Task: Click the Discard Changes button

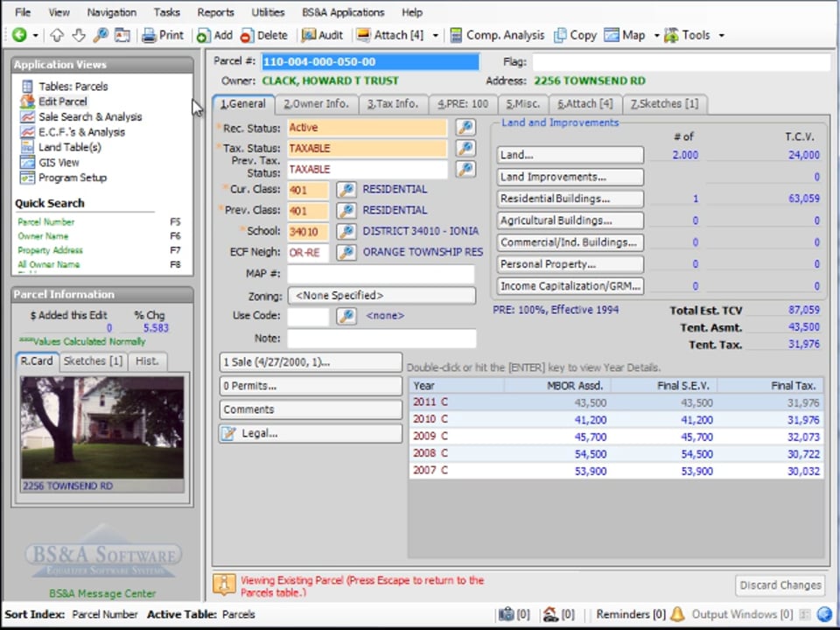Action: [780, 585]
